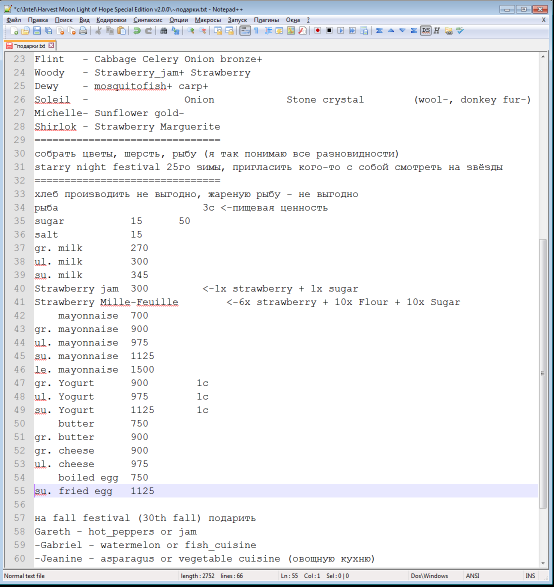Viewport: 554px width, 587px height.
Task: Undo last edit with green arrow
Action: click(137, 31)
